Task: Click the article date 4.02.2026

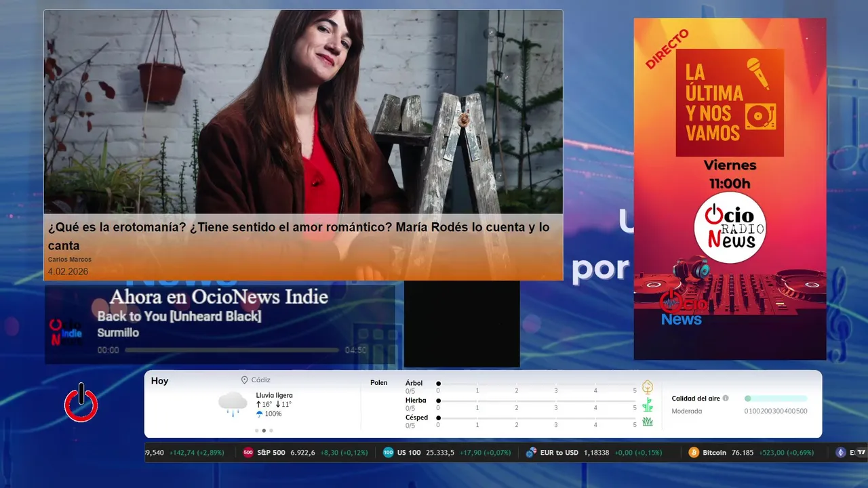Action: (68, 271)
